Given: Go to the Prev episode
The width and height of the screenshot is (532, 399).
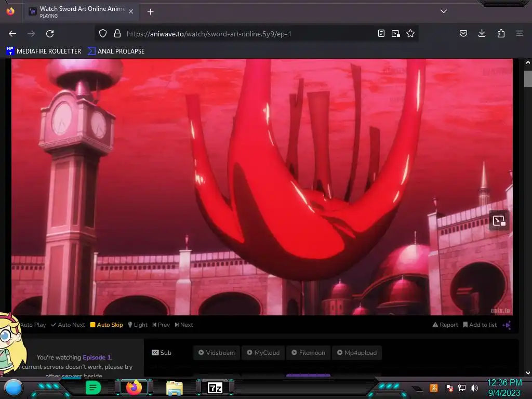Looking at the screenshot, I should (161, 325).
